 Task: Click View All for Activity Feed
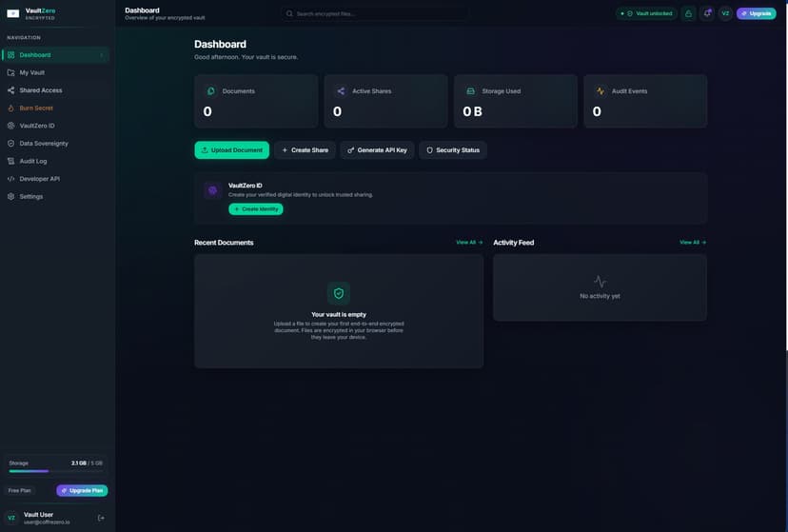click(x=693, y=242)
